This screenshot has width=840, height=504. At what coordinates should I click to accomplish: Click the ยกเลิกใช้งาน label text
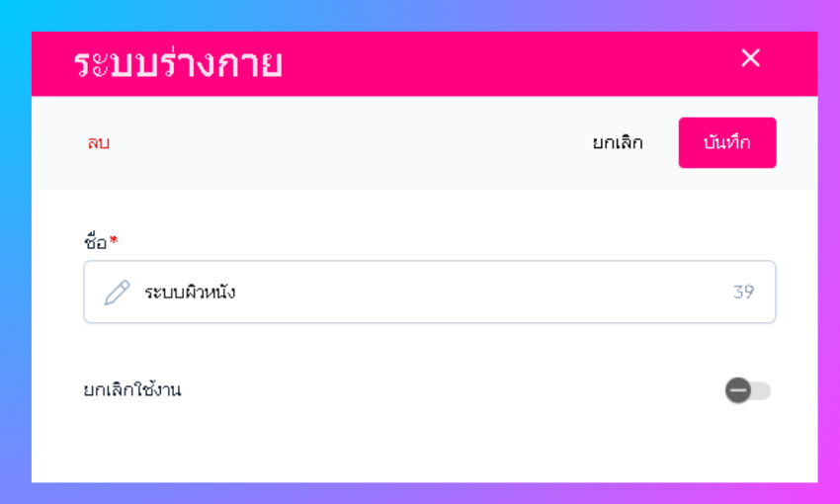(132, 390)
